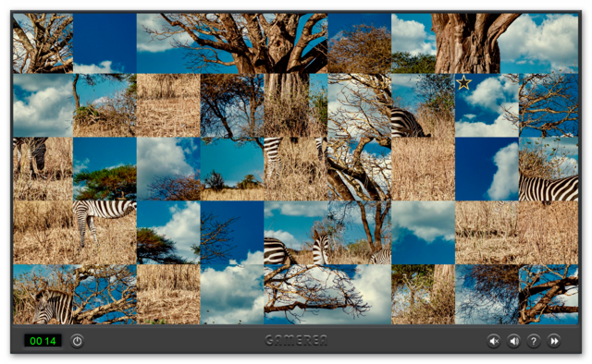Select the solid blue sky tile with small cloud
Viewport: 592px width, 364px height.
coord(105,43)
